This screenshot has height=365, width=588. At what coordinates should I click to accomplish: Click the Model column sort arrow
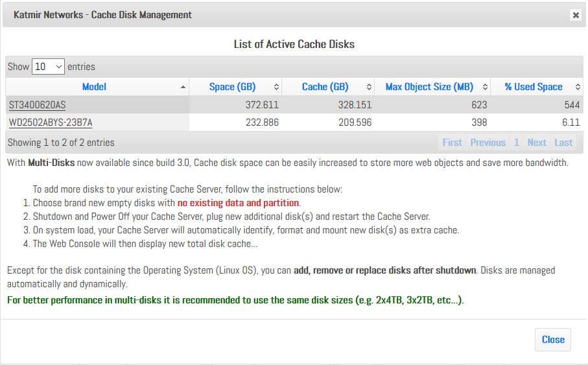coord(183,87)
